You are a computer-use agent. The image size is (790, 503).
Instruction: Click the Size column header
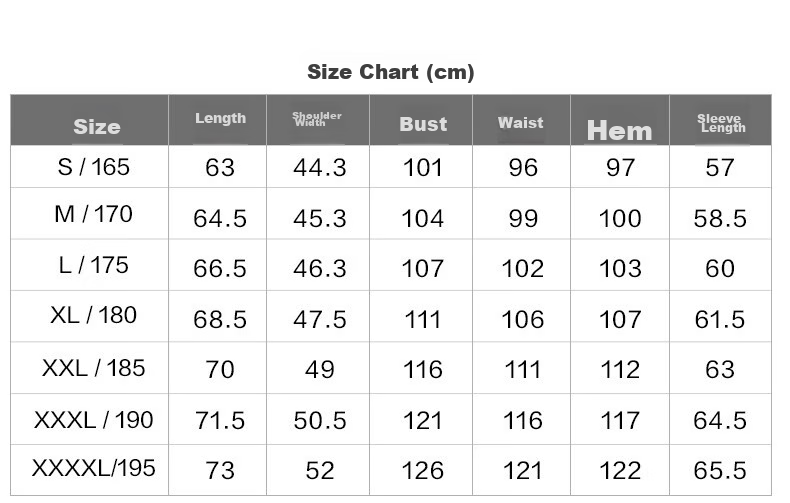coord(97,127)
